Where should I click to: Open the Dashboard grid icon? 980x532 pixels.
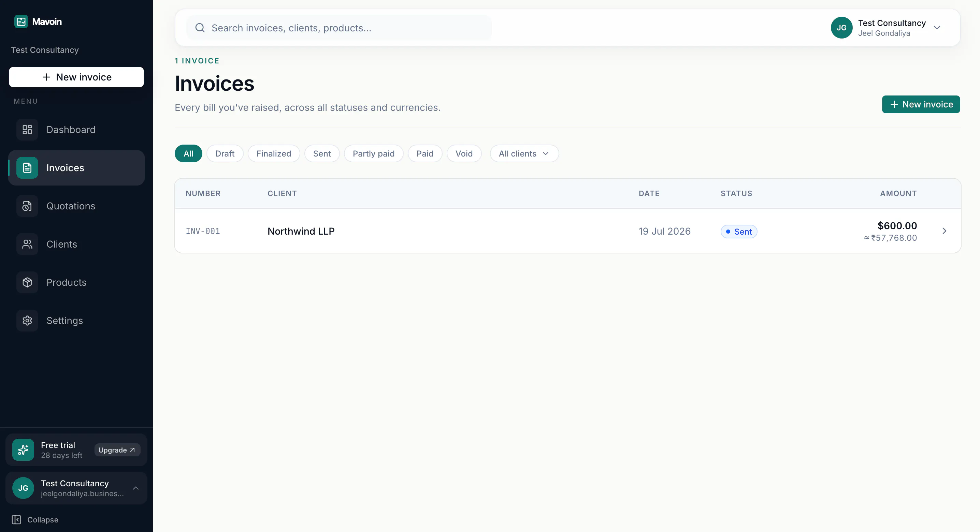click(27, 130)
